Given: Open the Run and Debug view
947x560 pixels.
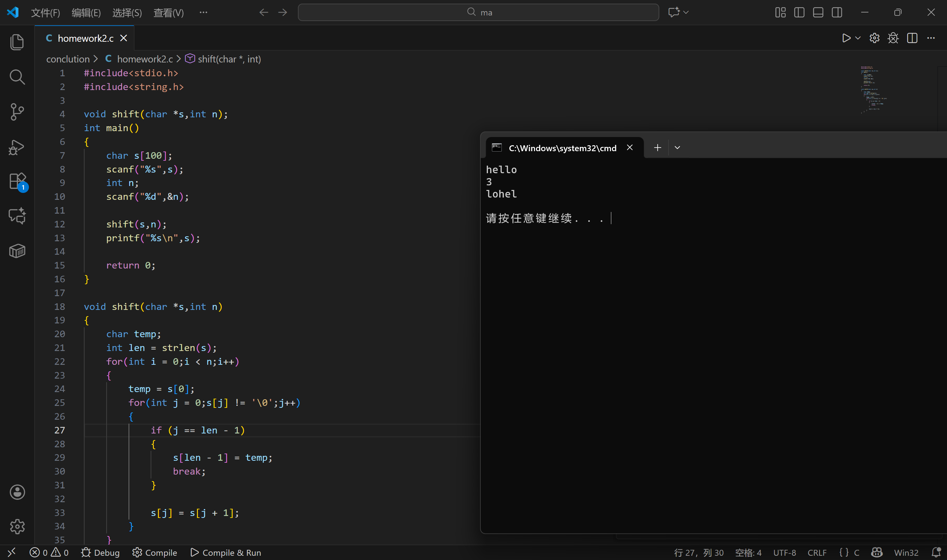Looking at the screenshot, I should pyautogui.click(x=17, y=147).
